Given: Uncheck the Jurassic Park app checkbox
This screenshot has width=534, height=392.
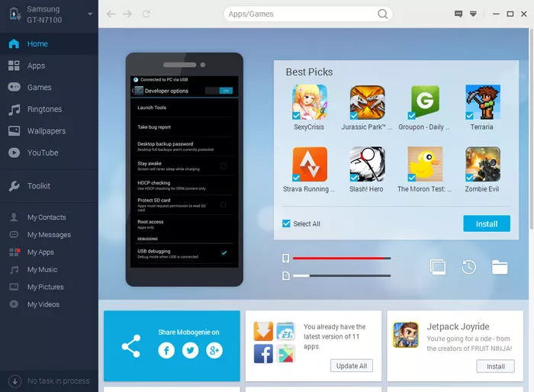Looking at the screenshot, I should 354,115.
